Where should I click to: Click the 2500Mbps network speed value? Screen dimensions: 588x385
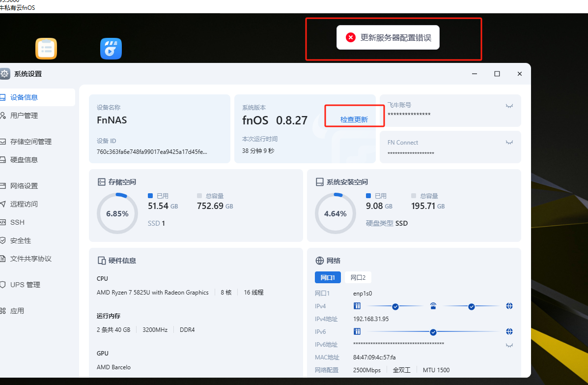[x=367, y=370]
